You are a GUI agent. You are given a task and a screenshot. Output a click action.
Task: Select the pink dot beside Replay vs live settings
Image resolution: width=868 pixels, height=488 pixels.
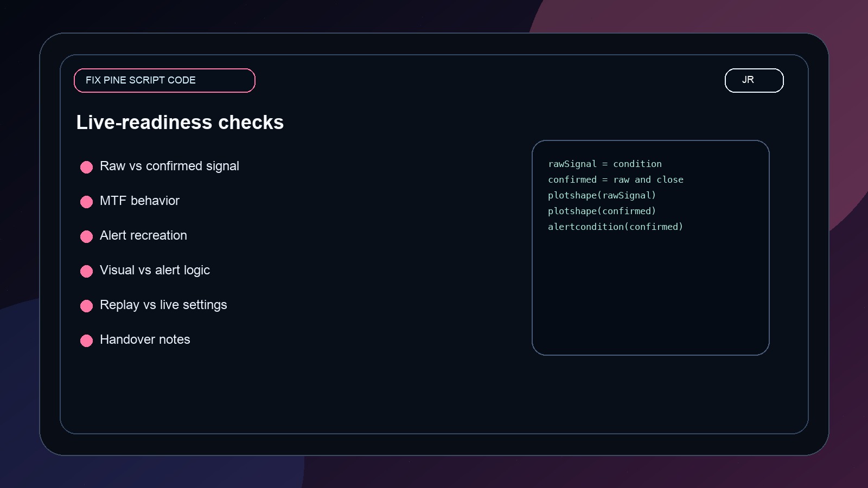(86, 306)
